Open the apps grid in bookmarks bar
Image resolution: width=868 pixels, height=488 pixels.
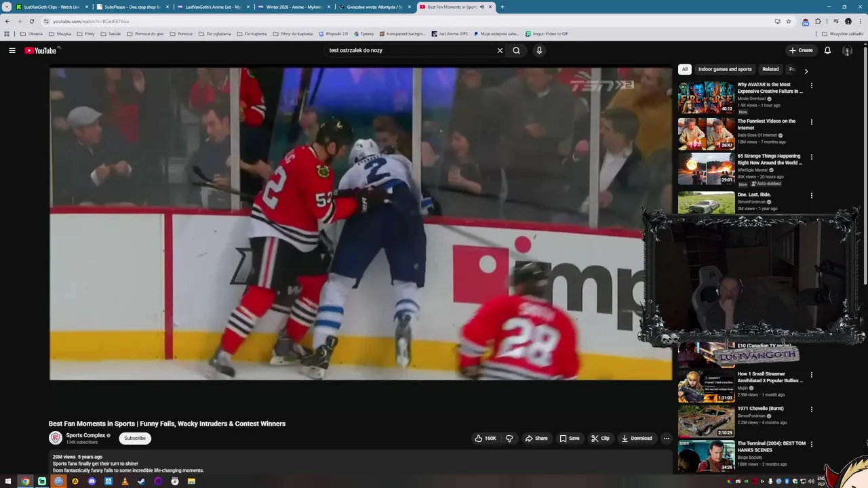7,34
